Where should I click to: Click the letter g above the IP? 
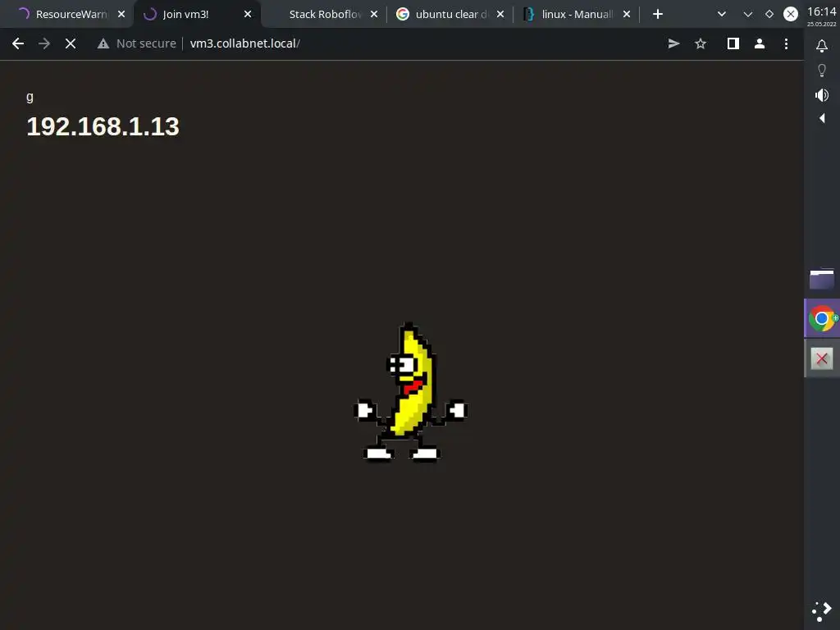(30, 97)
